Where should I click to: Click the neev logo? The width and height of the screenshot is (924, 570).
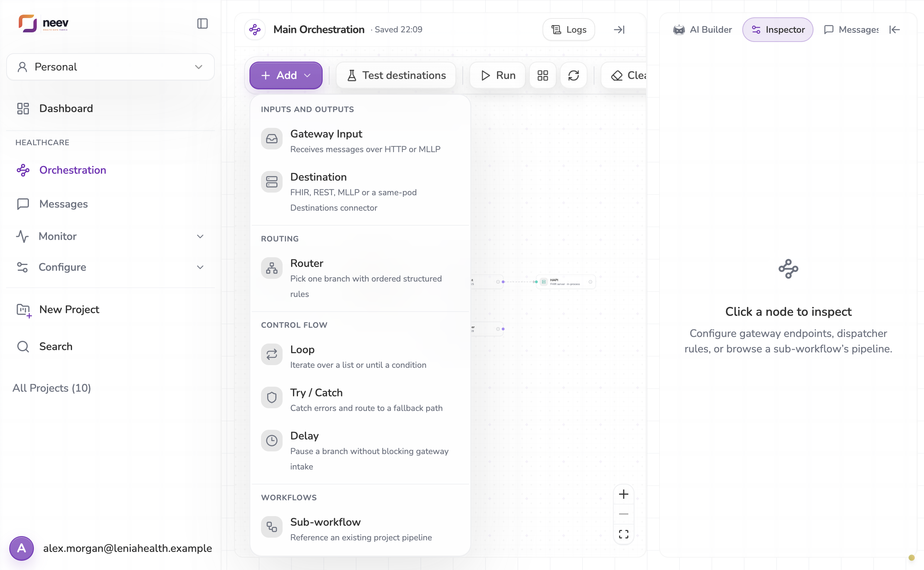(44, 23)
